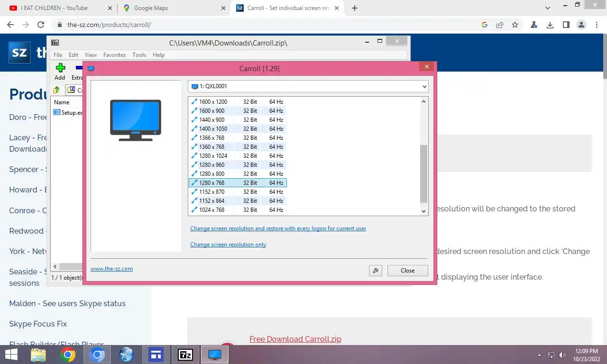Open the Tools menu in 7-Zip
607x364 pixels.
click(139, 55)
